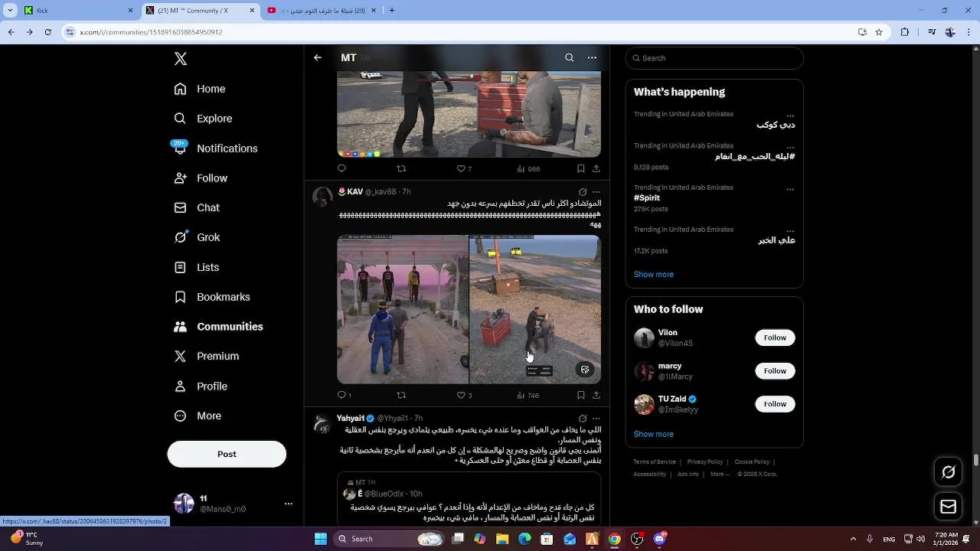The image size is (980, 551).
Task: Repost the KAV post
Action: tap(401, 395)
